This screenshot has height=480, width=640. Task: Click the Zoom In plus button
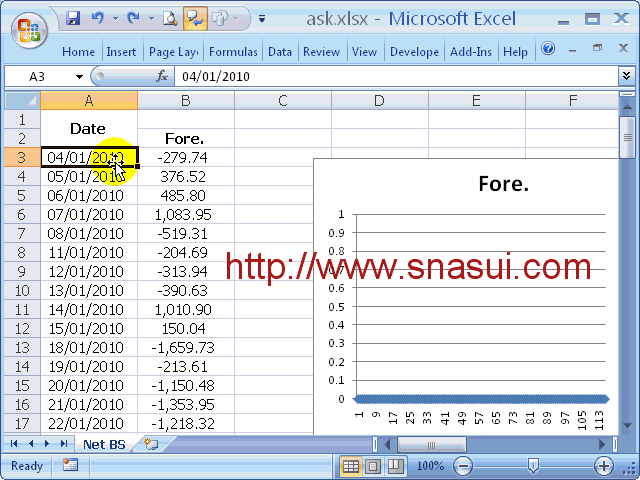604,466
